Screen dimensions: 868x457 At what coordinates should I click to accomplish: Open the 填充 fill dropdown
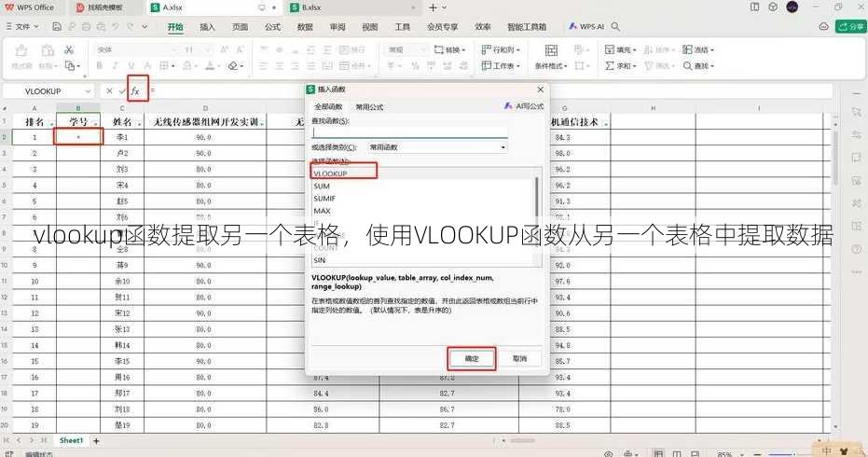621,49
